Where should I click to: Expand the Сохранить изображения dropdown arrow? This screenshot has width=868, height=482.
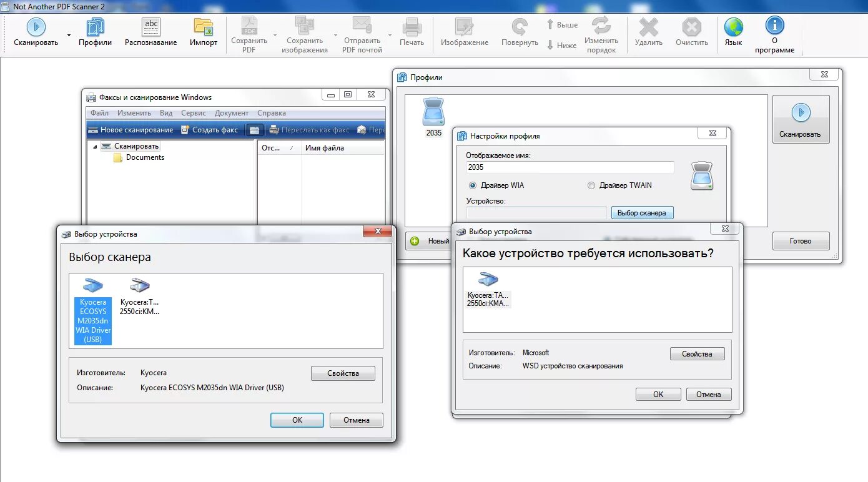pyautogui.click(x=335, y=35)
